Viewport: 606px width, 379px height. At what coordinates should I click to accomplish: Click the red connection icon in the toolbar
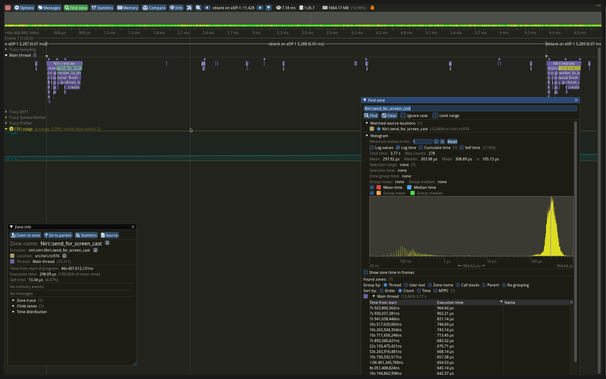pyautogui.click(x=8, y=7)
